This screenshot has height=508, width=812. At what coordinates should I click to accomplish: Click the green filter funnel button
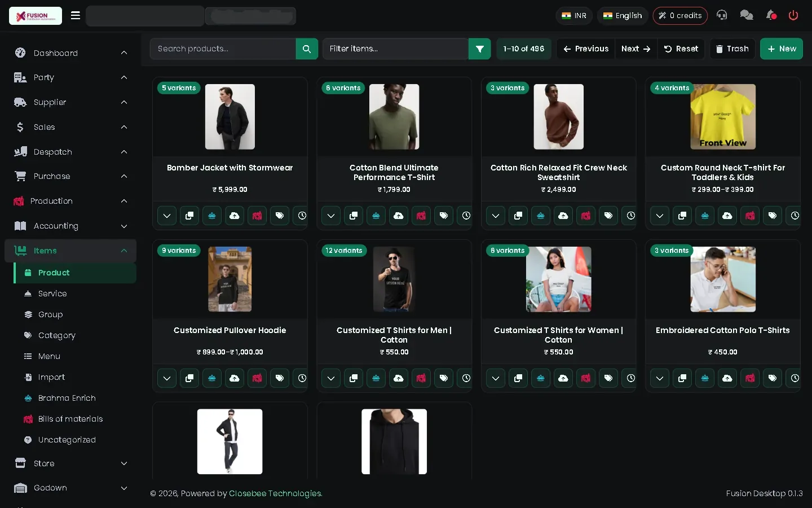click(479, 49)
